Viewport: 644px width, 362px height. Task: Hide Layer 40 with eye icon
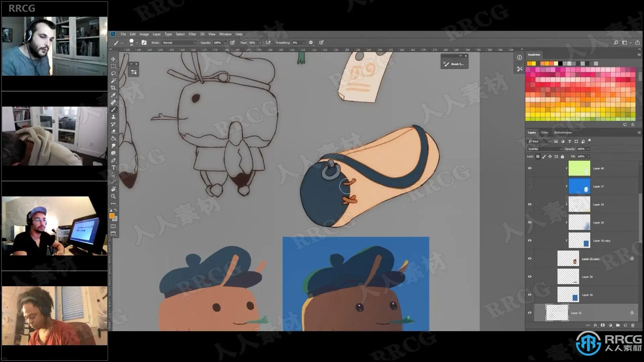530,168
